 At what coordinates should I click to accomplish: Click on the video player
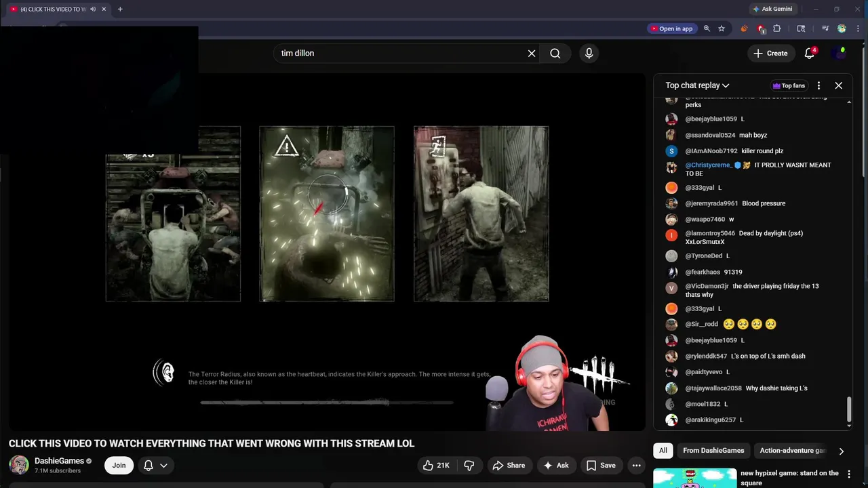pos(327,252)
